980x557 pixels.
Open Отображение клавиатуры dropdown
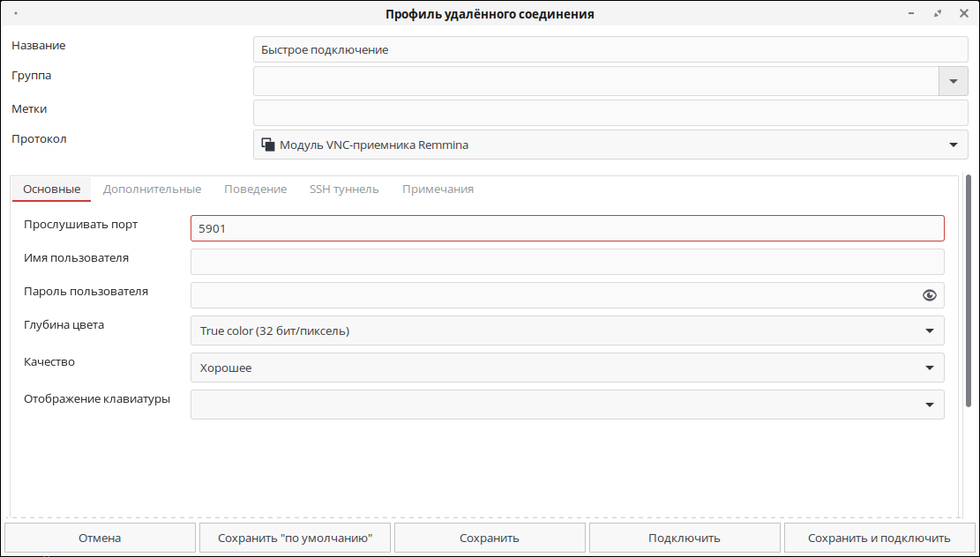[x=929, y=405]
